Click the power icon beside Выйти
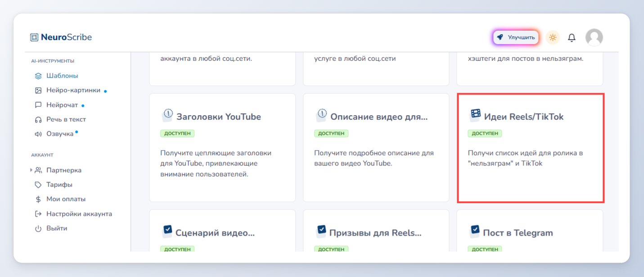Screen dimensions: 644x277 (x=38, y=228)
